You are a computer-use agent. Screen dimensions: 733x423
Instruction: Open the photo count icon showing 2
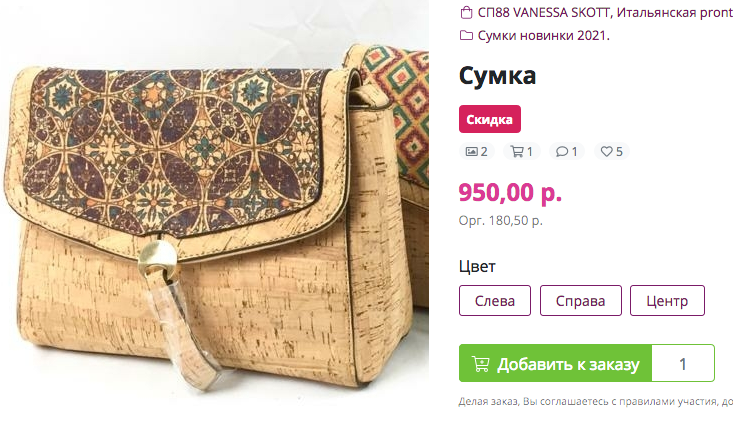(x=471, y=151)
